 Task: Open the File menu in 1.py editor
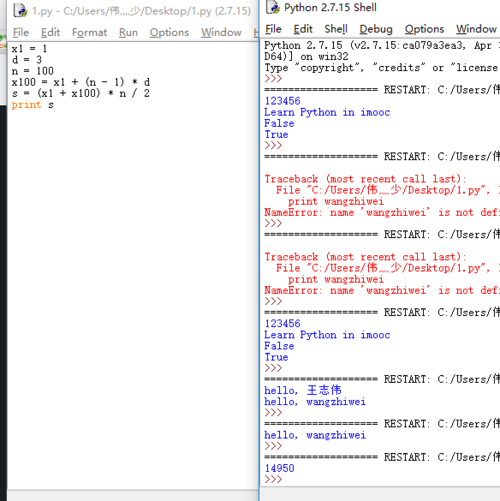click(21, 32)
